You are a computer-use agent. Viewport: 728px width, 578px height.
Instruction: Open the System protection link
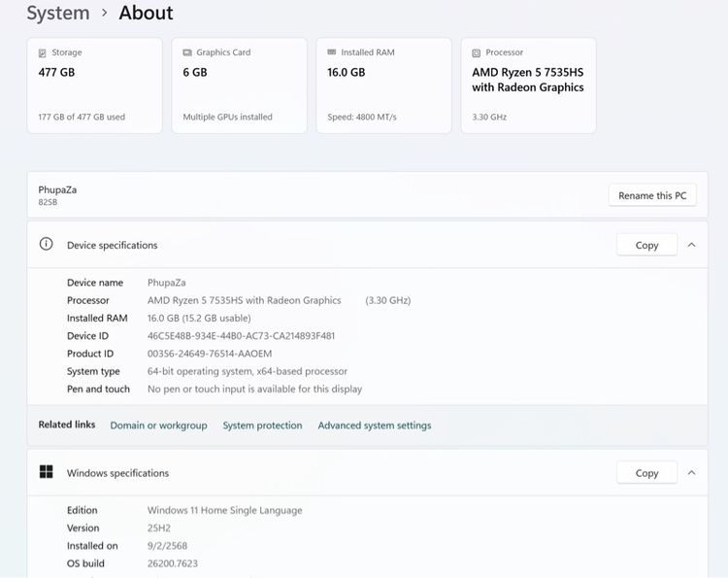[262, 425]
